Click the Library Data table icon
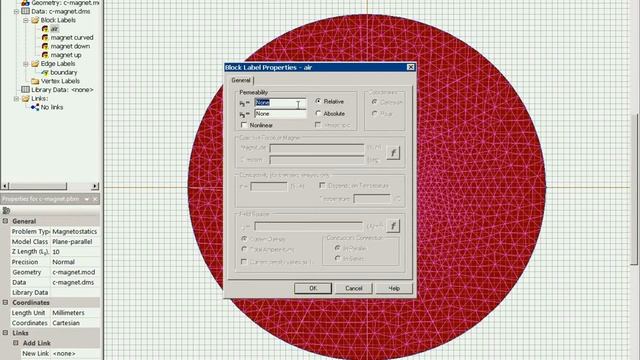 pos(25,90)
